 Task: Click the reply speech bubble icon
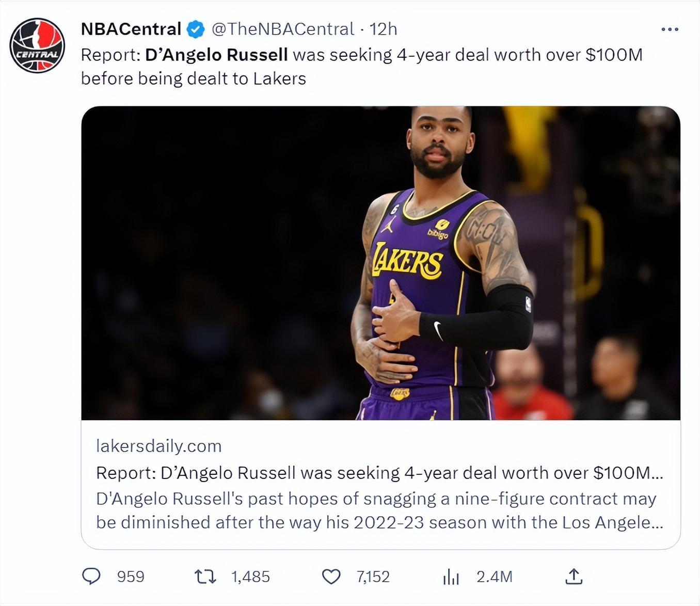click(92, 576)
